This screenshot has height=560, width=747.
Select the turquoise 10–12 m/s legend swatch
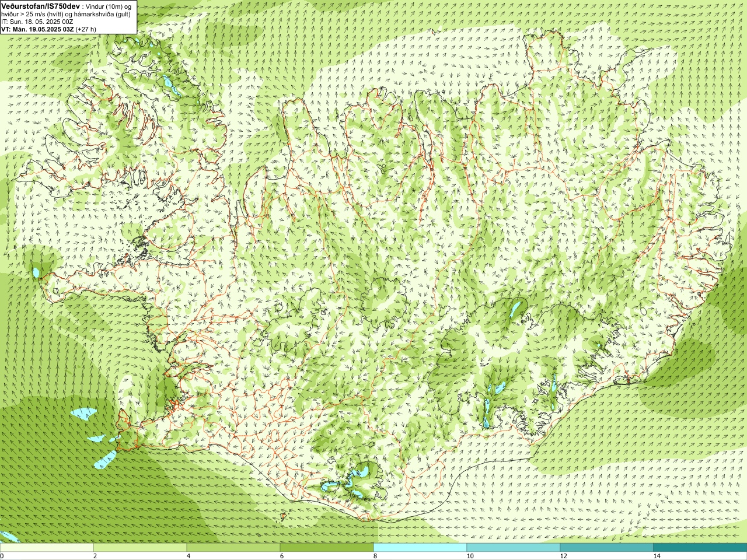click(x=514, y=548)
